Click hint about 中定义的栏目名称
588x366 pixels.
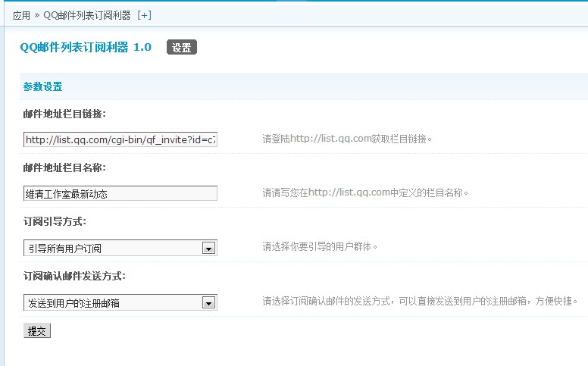pyautogui.click(x=365, y=192)
